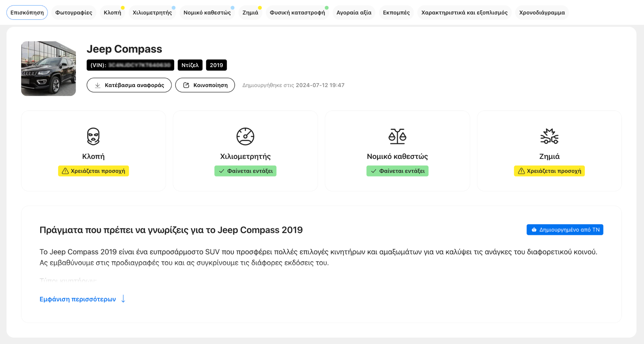The image size is (644, 344).
Task: Click the Κοινοποίηση share button
Action: pyautogui.click(x=205, y=85)
